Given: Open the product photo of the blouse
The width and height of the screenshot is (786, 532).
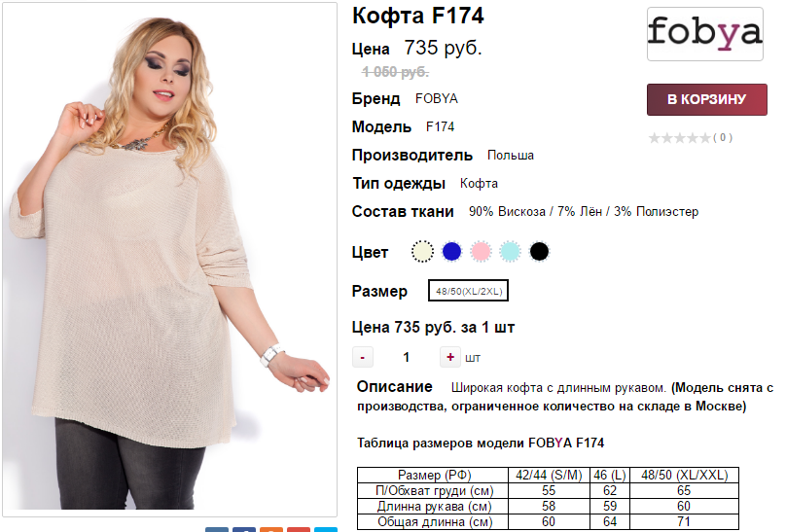Looking at the screenshot, I should point(169,260).
